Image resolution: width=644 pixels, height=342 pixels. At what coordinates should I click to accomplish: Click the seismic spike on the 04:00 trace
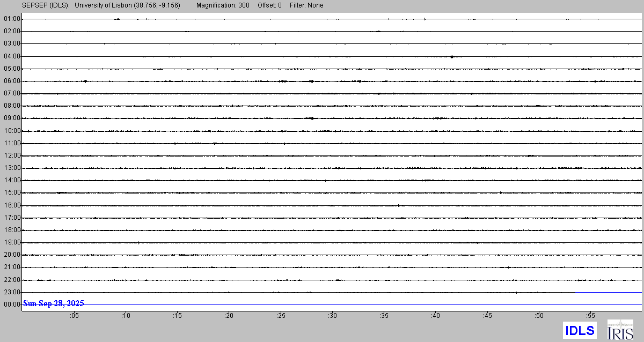(452, 56)
